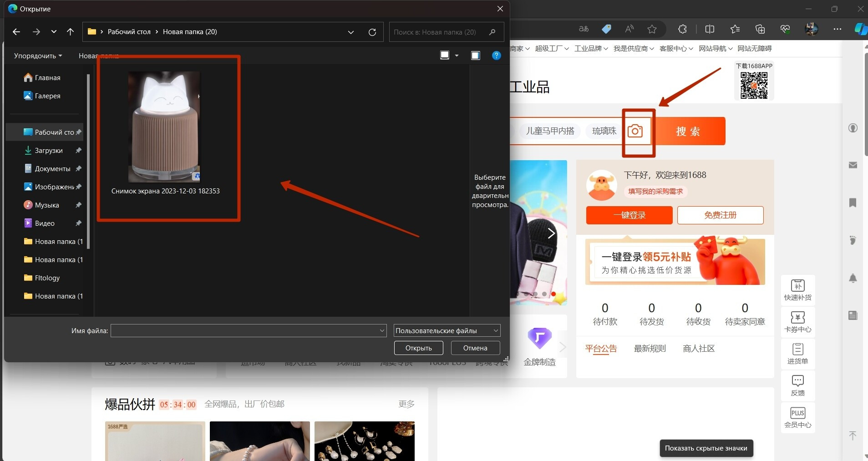Open Edge translate options

click(x=584, y=29)
